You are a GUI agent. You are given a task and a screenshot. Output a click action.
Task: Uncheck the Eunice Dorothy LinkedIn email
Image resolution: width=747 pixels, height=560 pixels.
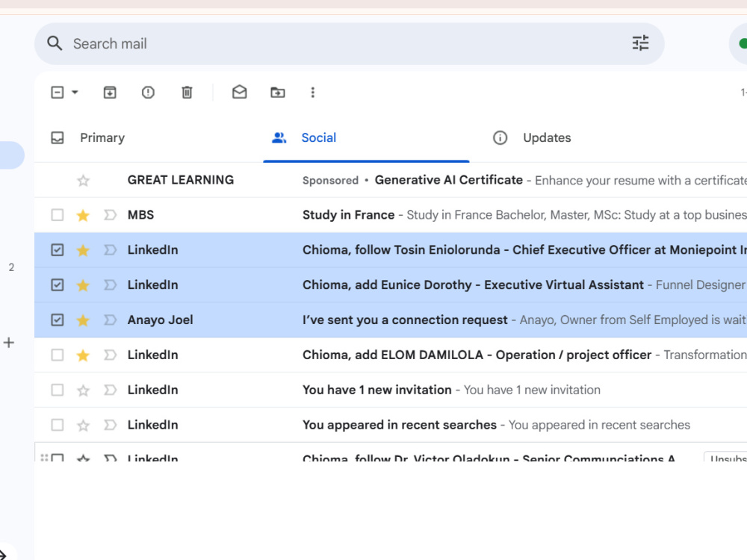58,284
